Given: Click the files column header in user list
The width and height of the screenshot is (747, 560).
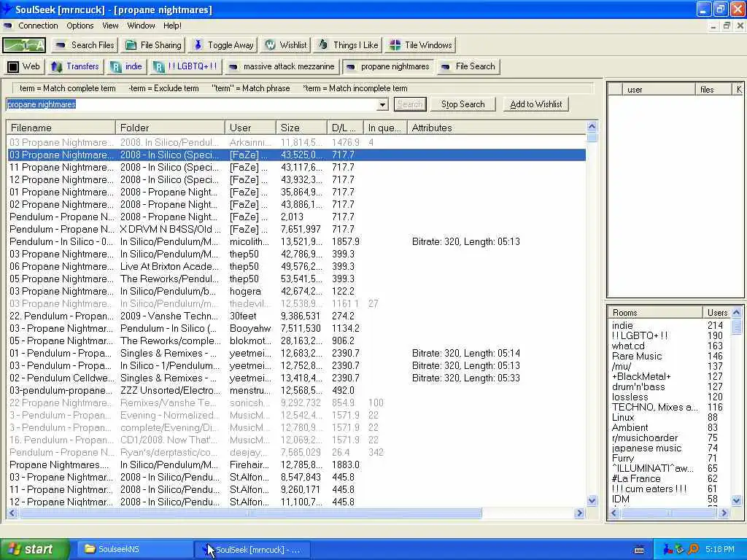Looking at the screenshot, I should [713, 90].
